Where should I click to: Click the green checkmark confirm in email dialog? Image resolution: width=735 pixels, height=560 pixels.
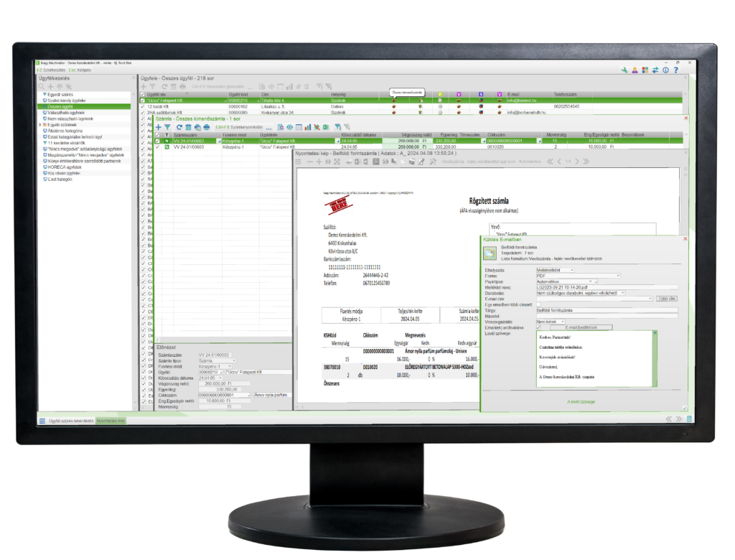[x=684, y=408]
